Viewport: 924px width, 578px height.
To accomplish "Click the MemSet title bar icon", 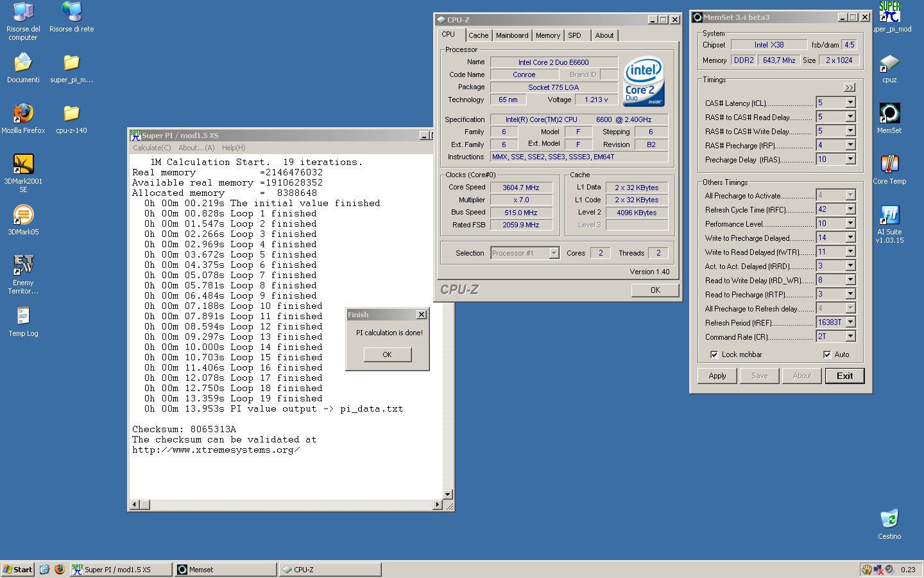I will pyautogui.click(x=697, y=17).
